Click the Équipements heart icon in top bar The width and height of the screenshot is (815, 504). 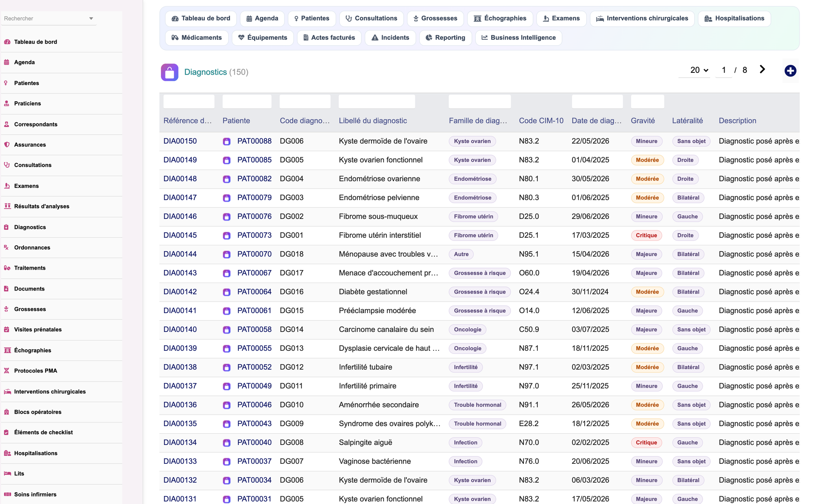click(241, 38)
